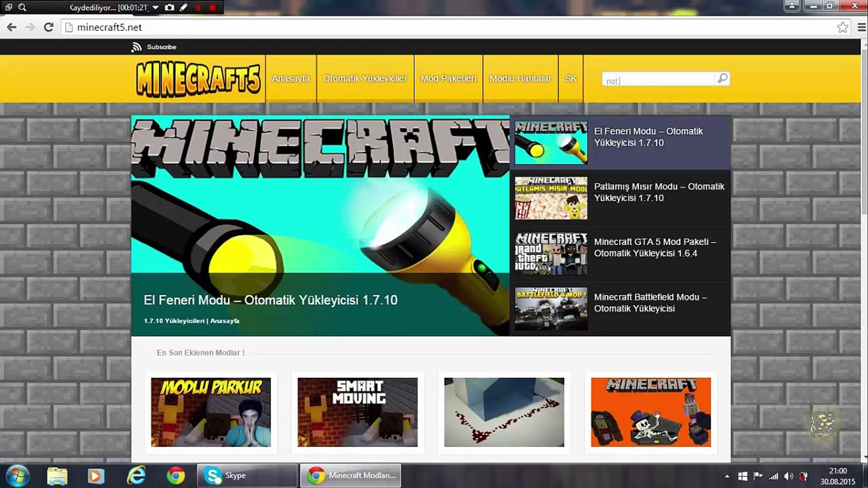The width and height of the screenshot is (868, 488).
Task: Click the Anasayfa link under banner title
Action: 225,321
